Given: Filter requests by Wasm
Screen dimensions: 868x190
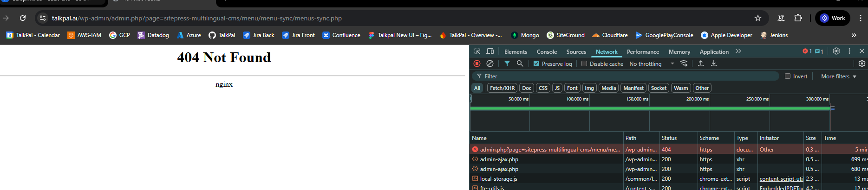Looking at the screenshot, I should click(681, 88).
